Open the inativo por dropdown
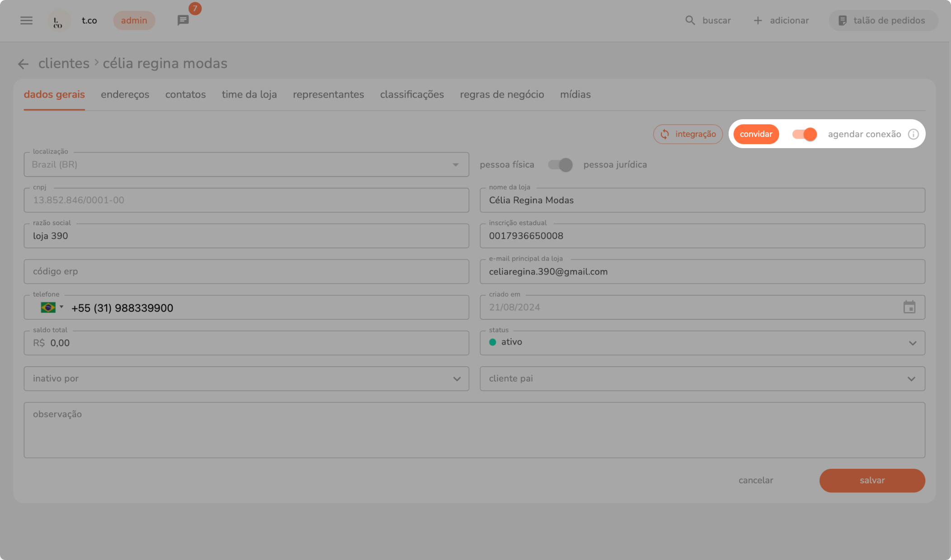This screenshot has width=951, height=560. (x=457, y=378)
